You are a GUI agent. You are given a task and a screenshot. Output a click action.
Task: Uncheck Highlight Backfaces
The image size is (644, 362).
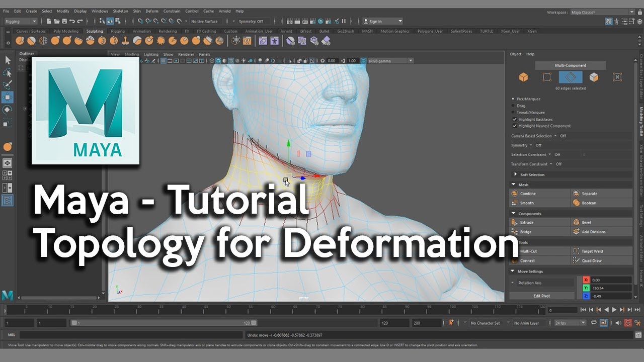[514, 119]
